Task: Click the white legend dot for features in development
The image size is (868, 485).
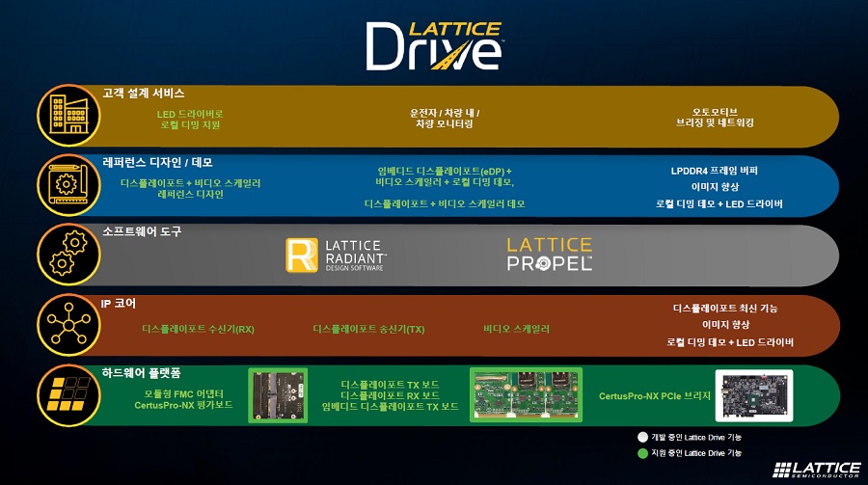Action: coord(642,437)
